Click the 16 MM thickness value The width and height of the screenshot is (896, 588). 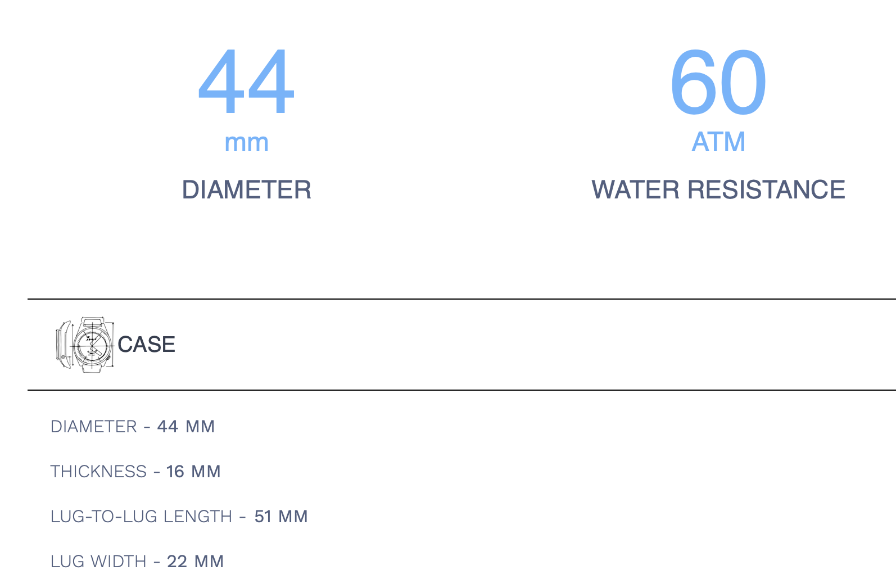(x=193, y=472)
